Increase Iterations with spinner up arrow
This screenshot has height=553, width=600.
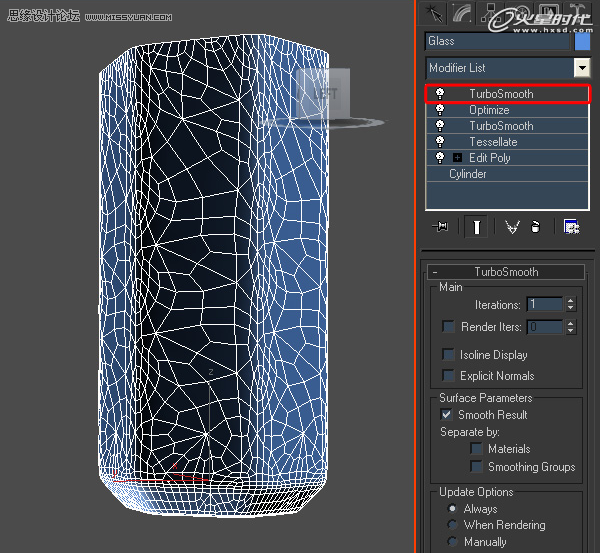tap(571, 301)
